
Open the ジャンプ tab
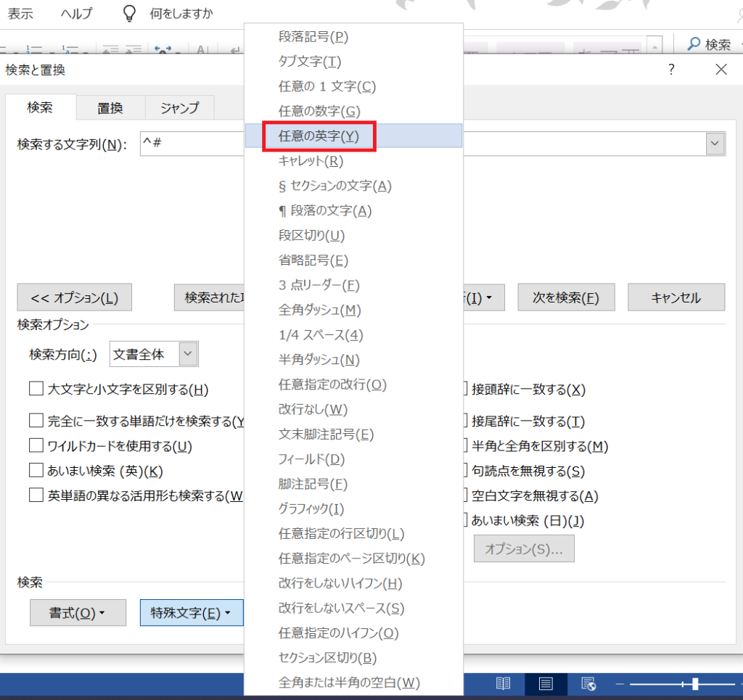(x=179, y=108)
